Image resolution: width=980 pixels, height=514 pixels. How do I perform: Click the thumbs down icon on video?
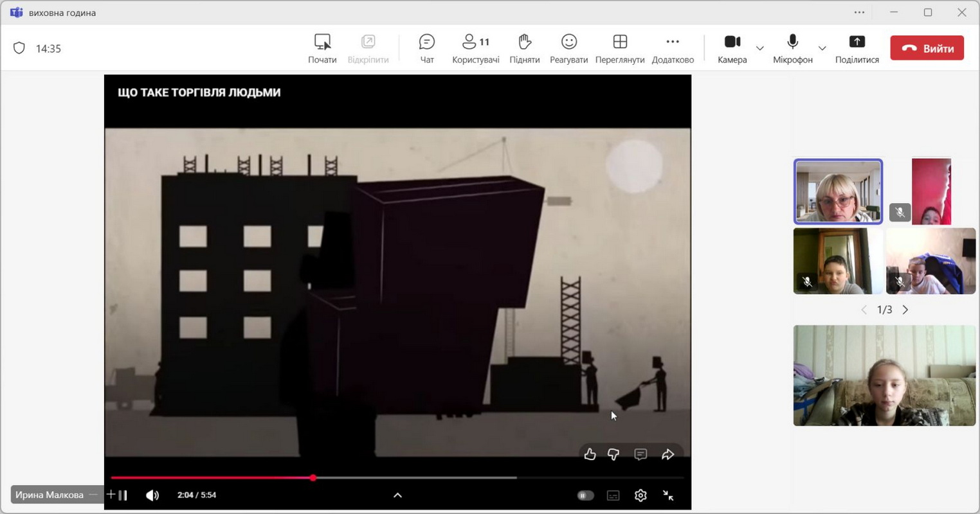pyautogui.click(x=613, y=454)
